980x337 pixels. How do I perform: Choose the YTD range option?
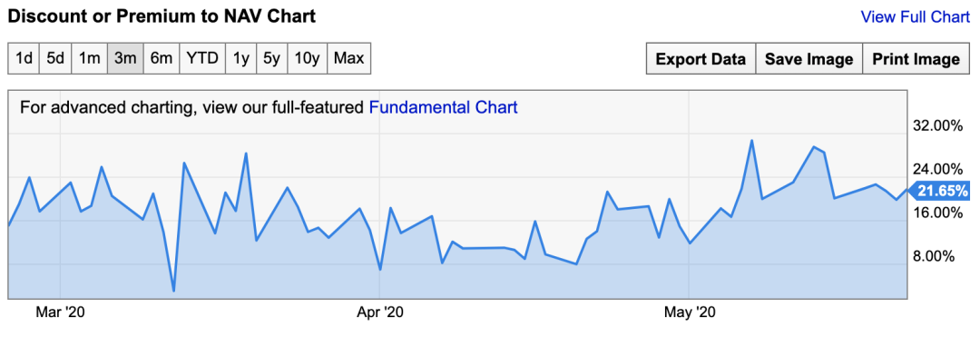202,59
